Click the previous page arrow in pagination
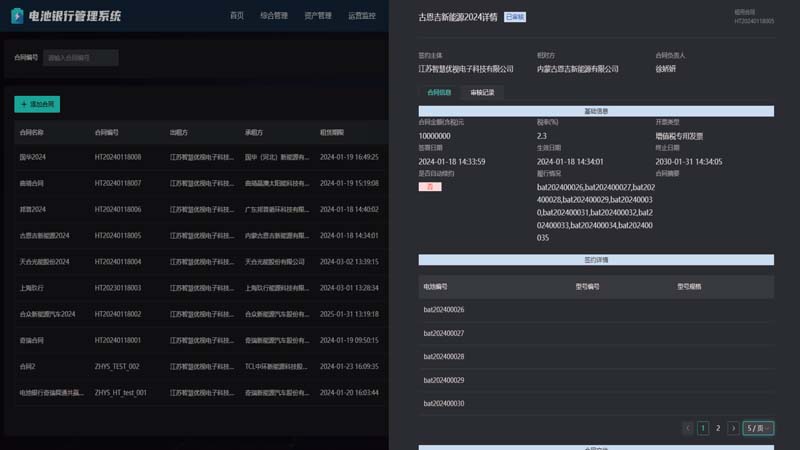Image resolution: width=800 pixels, height=450 pixels. click(x=688, y=428)
